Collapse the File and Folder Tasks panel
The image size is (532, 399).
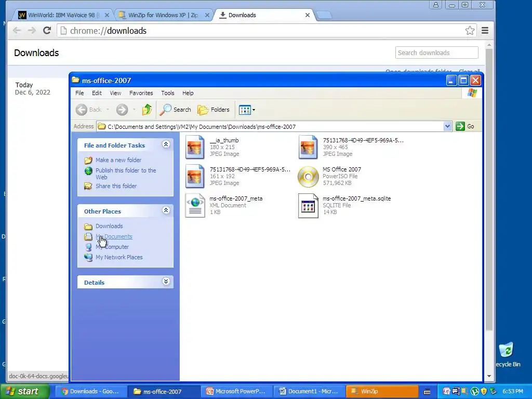click(x=166, y=144)
